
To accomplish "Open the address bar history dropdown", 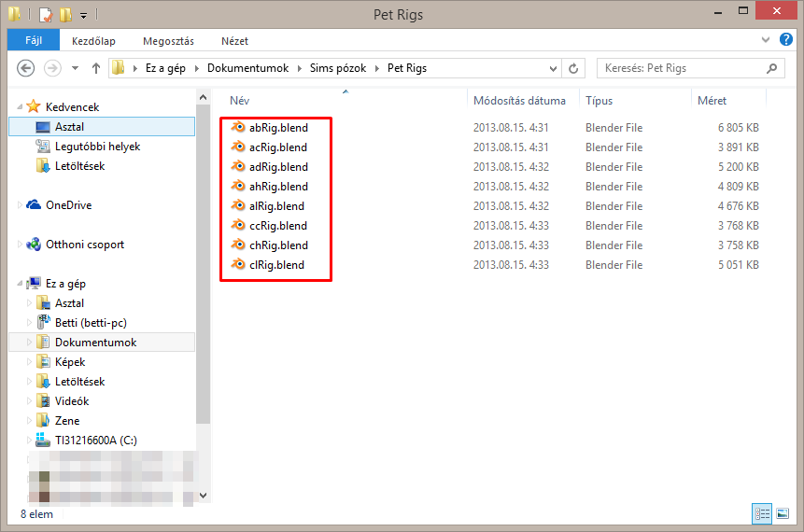I will tap(553, 68).
